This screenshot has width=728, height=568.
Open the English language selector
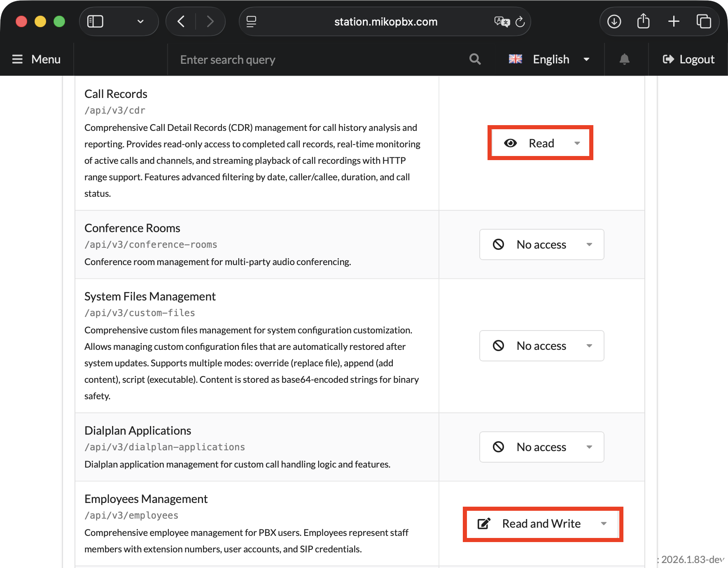pos(550,59)
